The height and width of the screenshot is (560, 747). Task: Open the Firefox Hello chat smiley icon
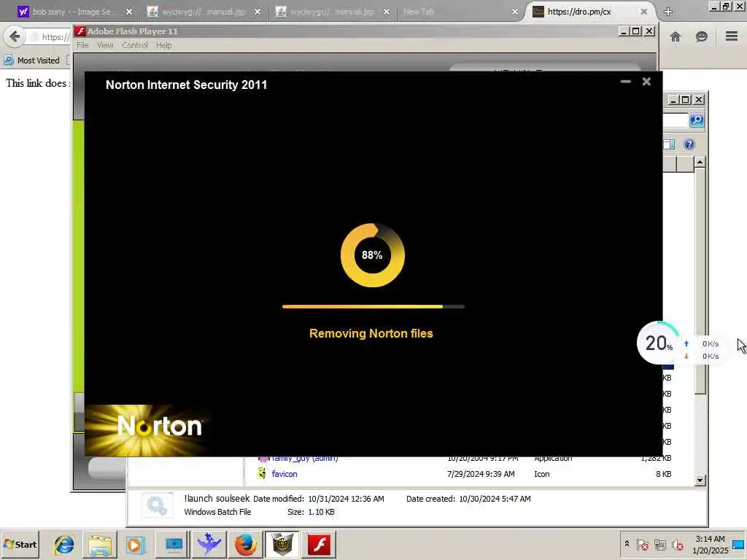click(x=701, y=36)
